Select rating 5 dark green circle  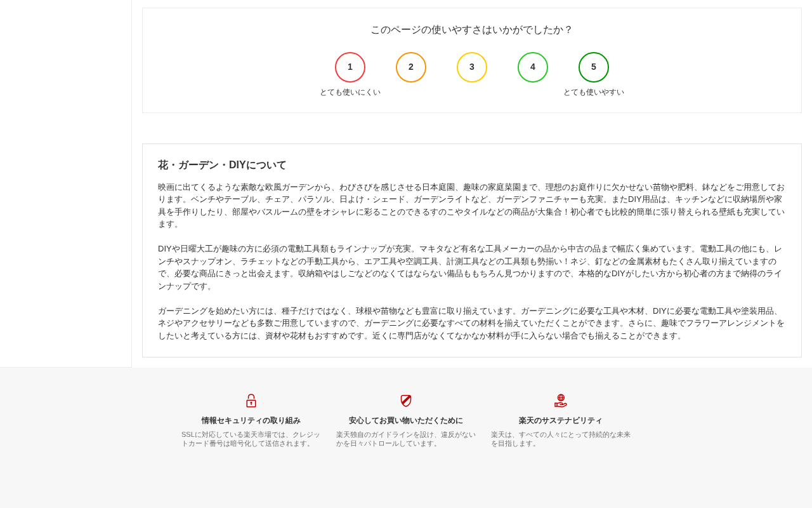pyautogui.click(x=594, y=67)
